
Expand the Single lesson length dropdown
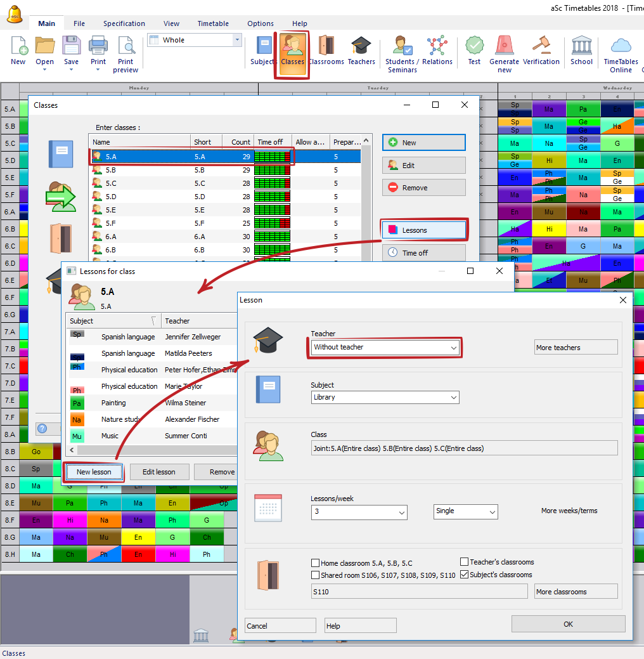[x=492, y=512]
